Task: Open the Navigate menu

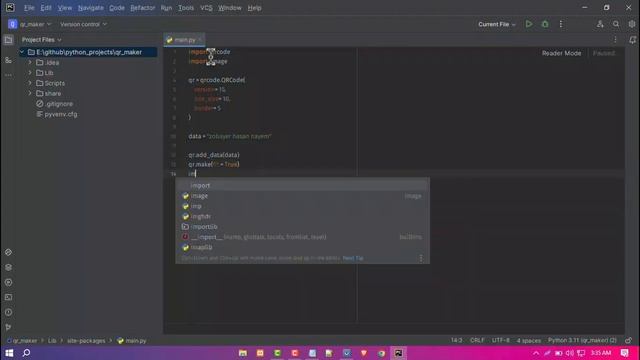Action: [91, 8]
